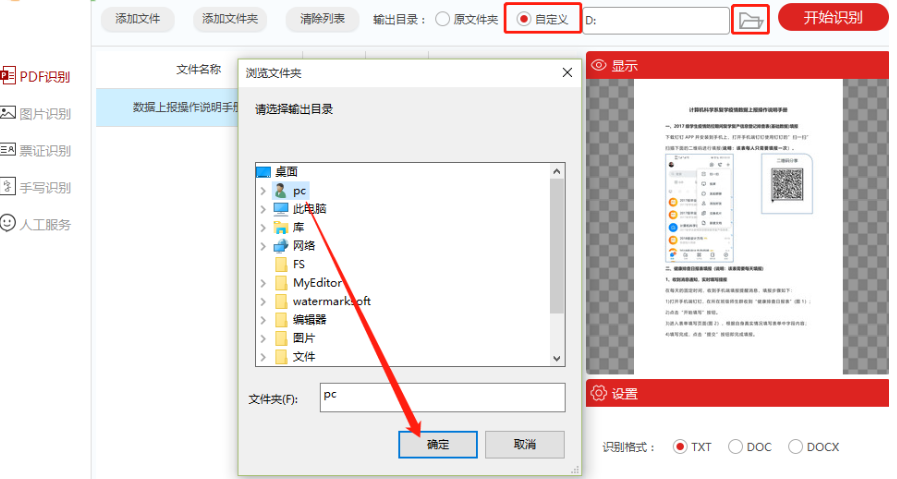This screenshot has width=897, height=479.
Task: Select the 原文件夹 output radio button
Action: 442,19
